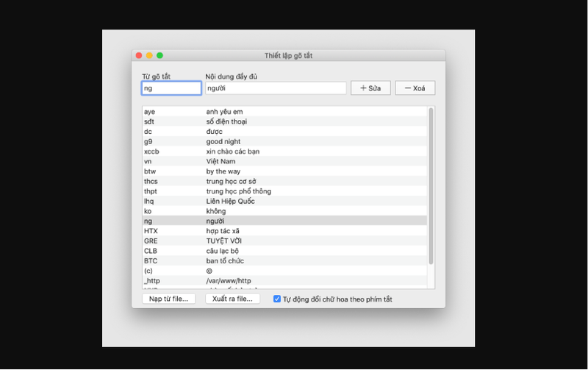Click the Xuất ra file... button
This screenshot has height=370, width=588.
[x=232, y=299]
